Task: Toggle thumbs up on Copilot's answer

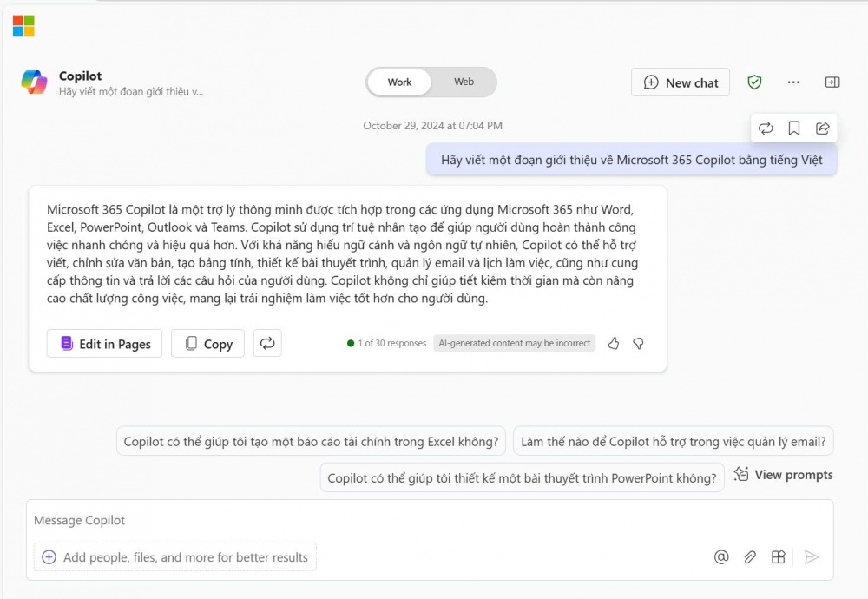Action: (x=613, y=344)
